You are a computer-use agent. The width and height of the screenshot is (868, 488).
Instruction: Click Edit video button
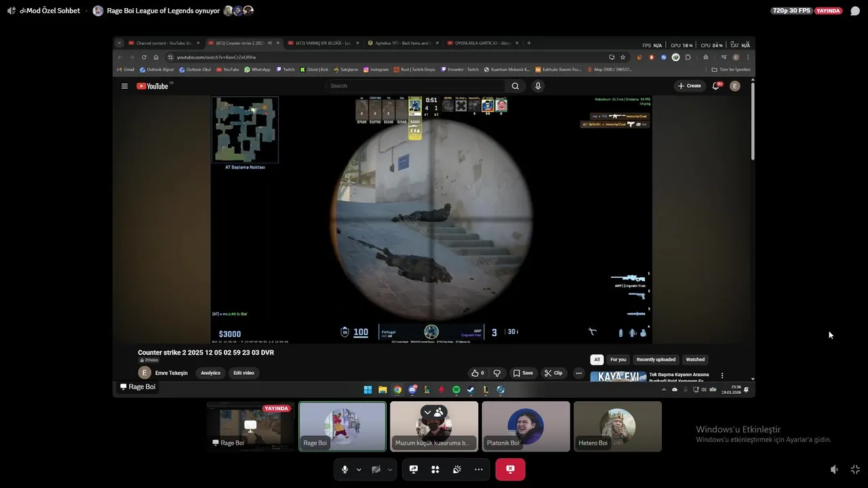243,373
